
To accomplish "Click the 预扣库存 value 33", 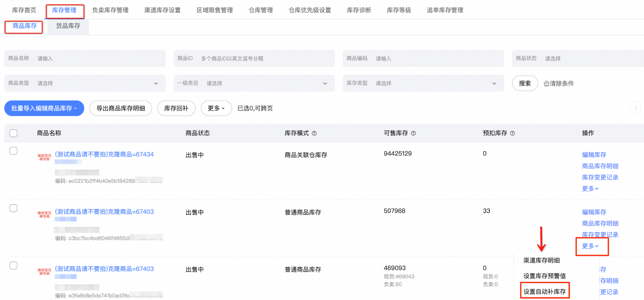I will [x=486, y=211].
